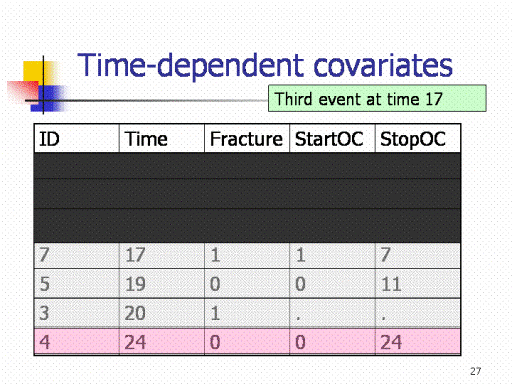Click the third blacked-out table row
512x384 pixels.
click(247, 225)
